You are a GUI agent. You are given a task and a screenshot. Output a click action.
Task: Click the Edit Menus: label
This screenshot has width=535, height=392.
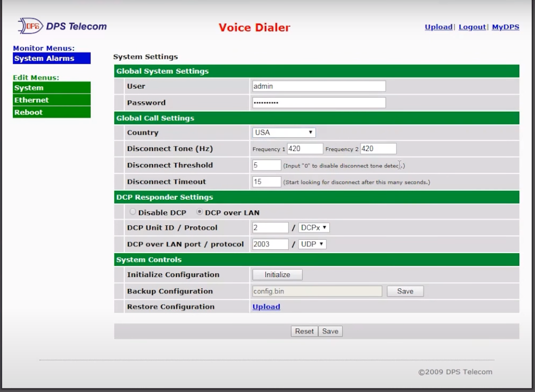point(36,78)
